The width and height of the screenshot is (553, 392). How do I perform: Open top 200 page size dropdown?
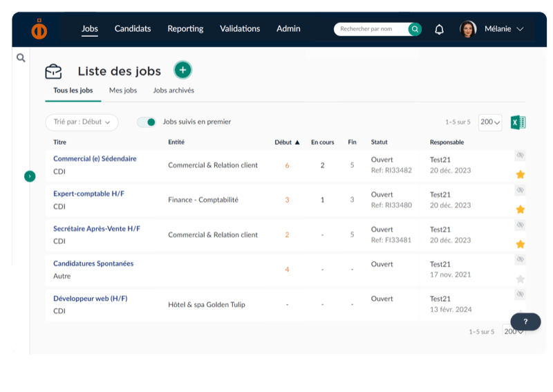tap(490, 122)
